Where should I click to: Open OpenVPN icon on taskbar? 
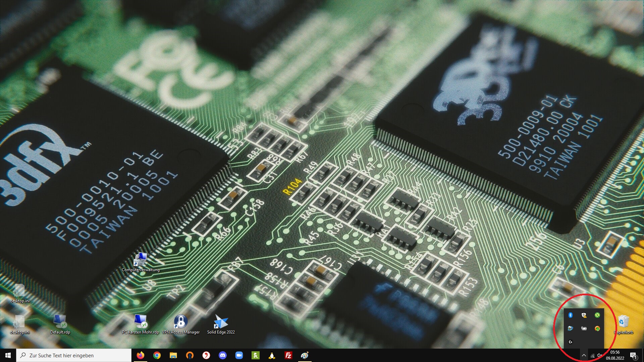pos(190,355)
